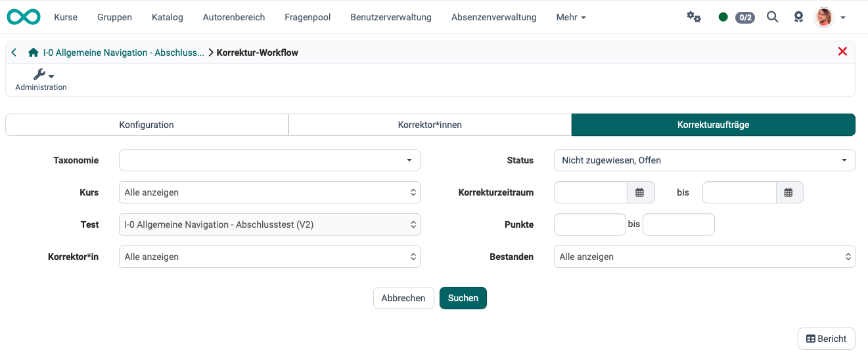Open calendar picker for Korrekturzeitraum start date
868x359 pixels.
click(640, 192)
